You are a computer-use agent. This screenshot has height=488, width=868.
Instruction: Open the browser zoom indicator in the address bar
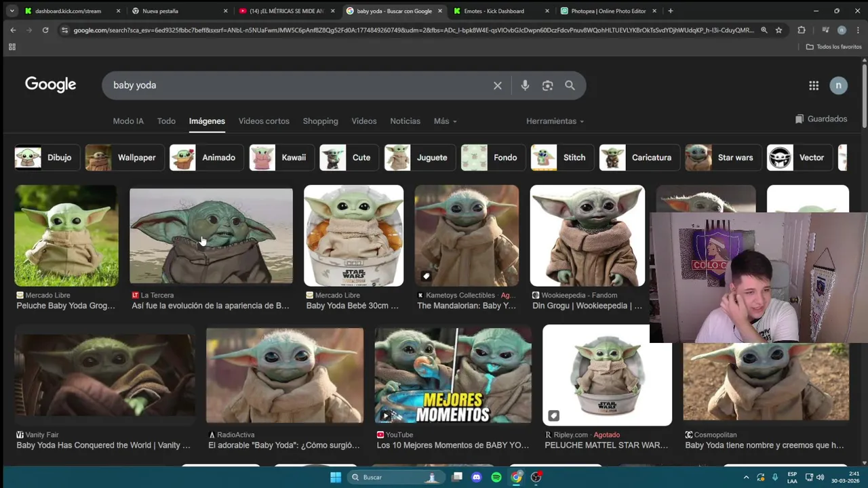point(764,30)
